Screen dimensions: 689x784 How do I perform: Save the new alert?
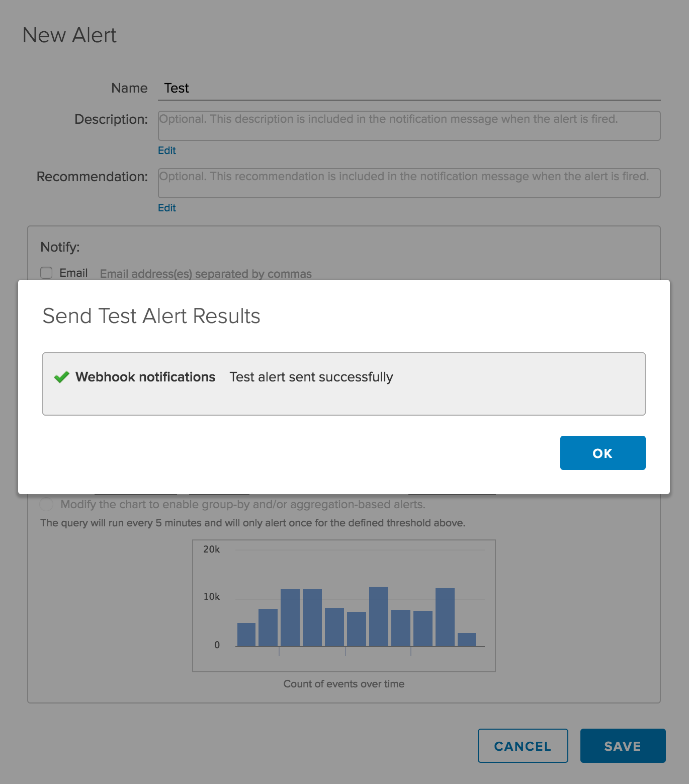pyautogui.click(x=623, y=746)
